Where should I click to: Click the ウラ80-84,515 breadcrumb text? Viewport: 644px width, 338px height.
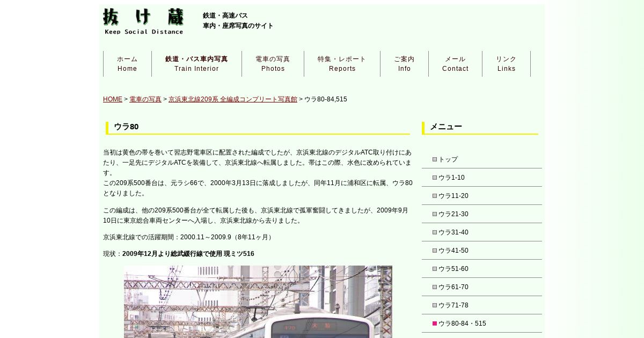coord(326,99)
